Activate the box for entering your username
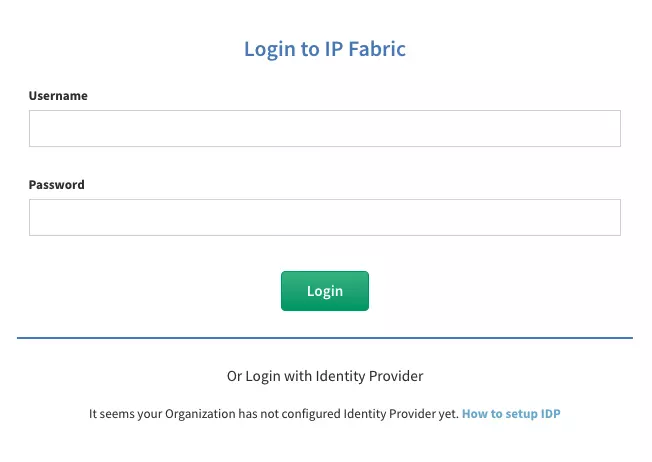Screen dimensions: 652x462 324,129
